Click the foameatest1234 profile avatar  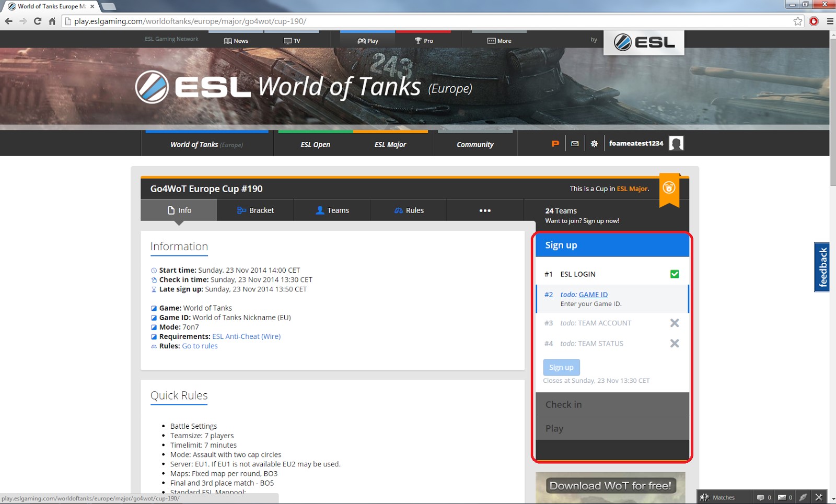676,143
